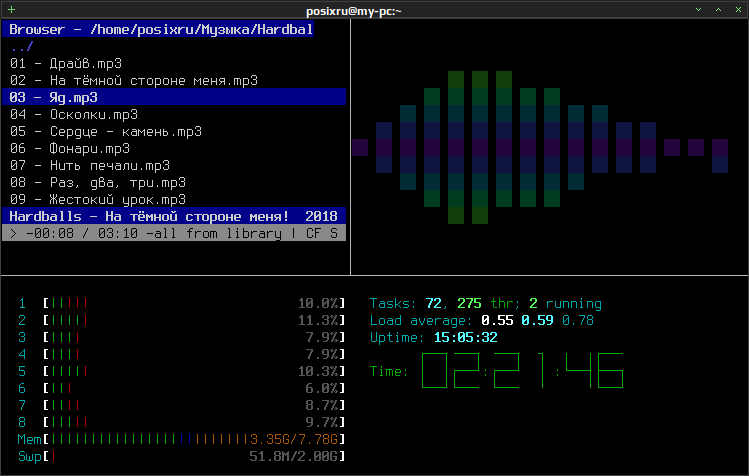Click 'all from library' playback mode text
Viewport: 749px width, 476px height.
coord(218,234)
